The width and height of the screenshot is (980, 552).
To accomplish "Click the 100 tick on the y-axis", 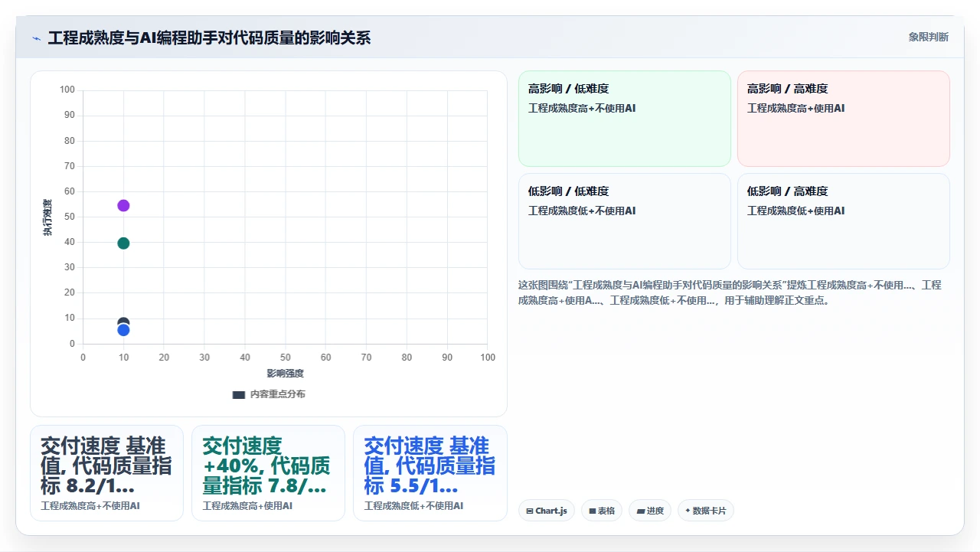I will tap(67, 90).
